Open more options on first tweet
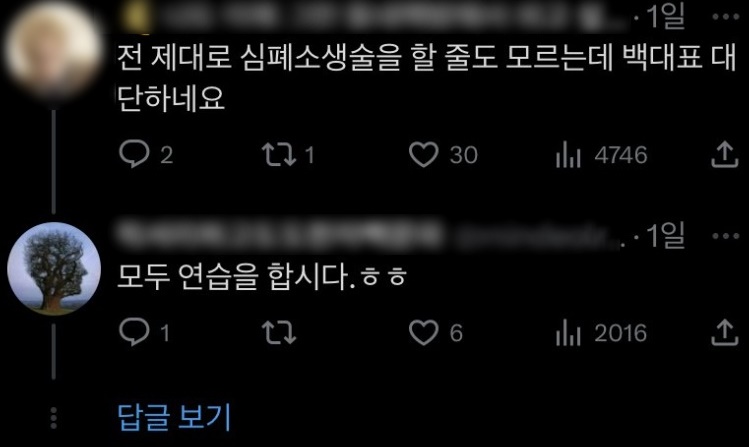Screen dimensions: 749x447 coord(726,17)
